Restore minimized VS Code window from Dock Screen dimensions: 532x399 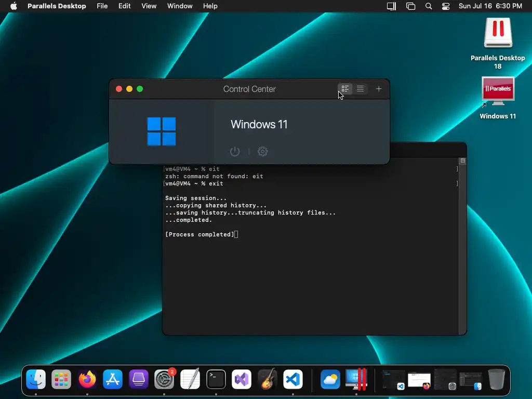click(394, 380)
